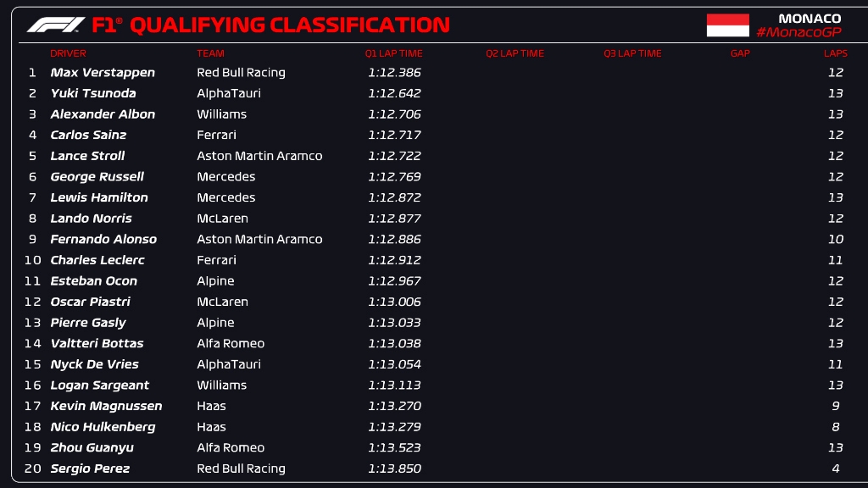Click the F1 logo icon
The width and height of the screenshot is (868, 488).
coord(55,25)
